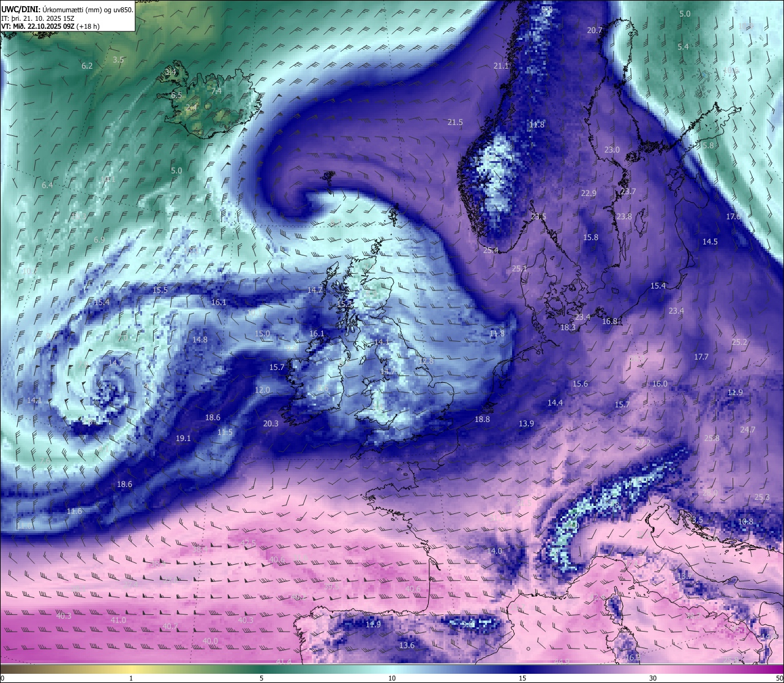Click the 25.4 value off southern Norway
784x683 pixels.
491,250
